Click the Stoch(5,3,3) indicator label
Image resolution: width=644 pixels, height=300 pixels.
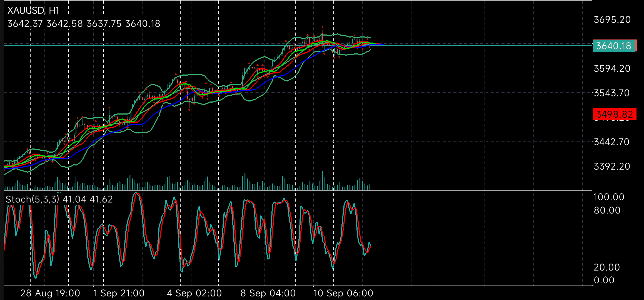click(x=33, y=199)
